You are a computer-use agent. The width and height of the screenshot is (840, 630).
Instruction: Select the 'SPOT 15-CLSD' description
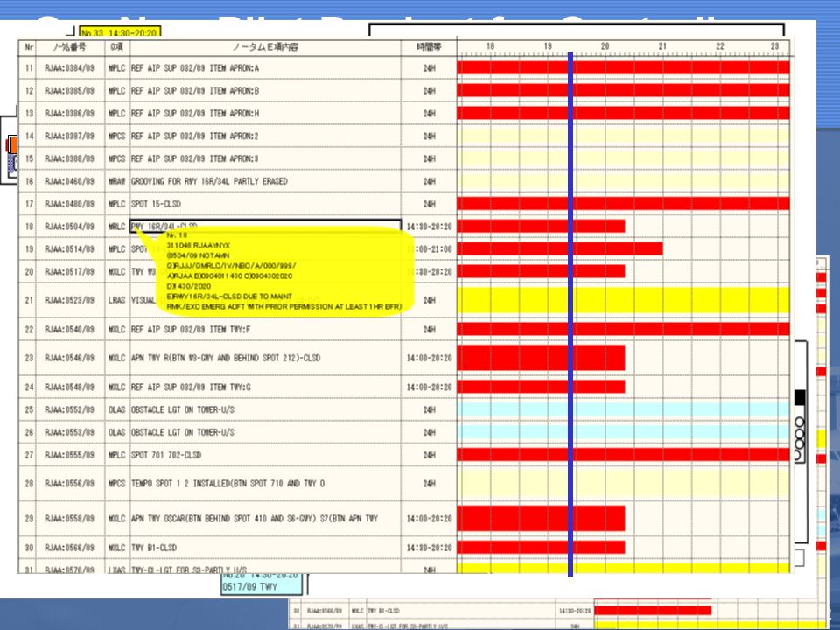point(156,204)
